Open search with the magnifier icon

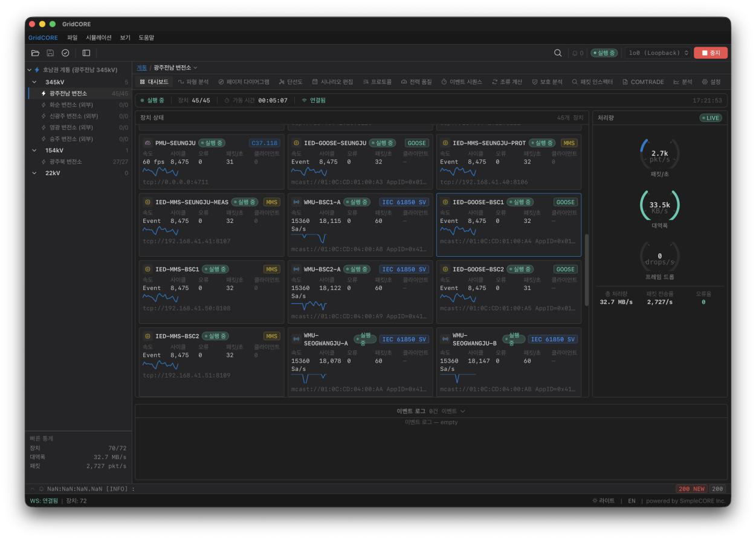pyautogui.click(x=558, y=53)
